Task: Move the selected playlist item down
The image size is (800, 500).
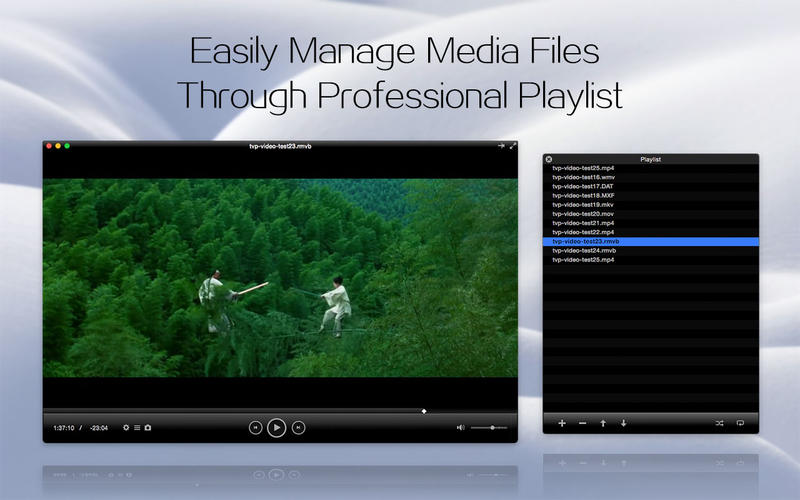Action: 623,423
